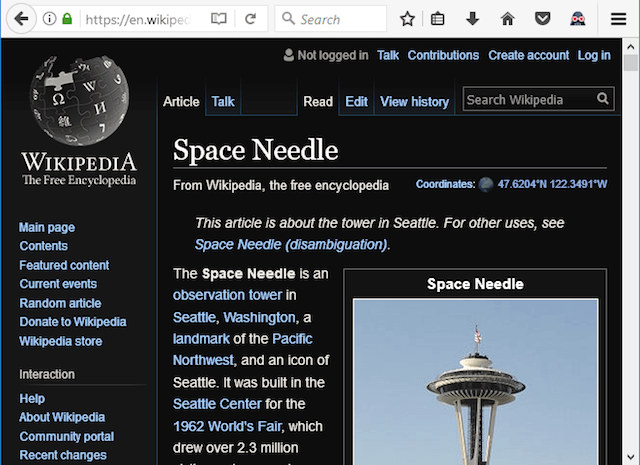Click the Log in link

click(x=594, y=55)
